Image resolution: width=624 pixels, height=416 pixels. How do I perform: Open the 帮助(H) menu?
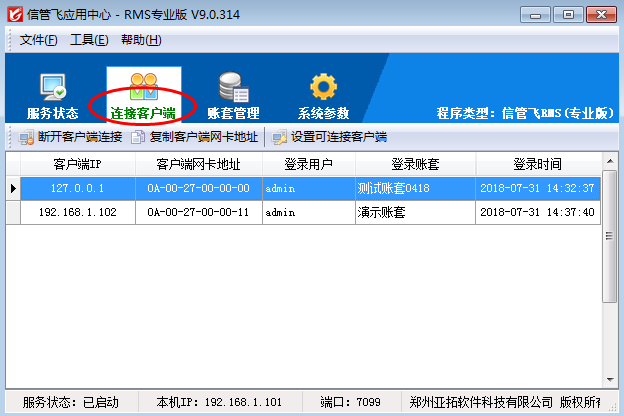[x=140, y=39]
